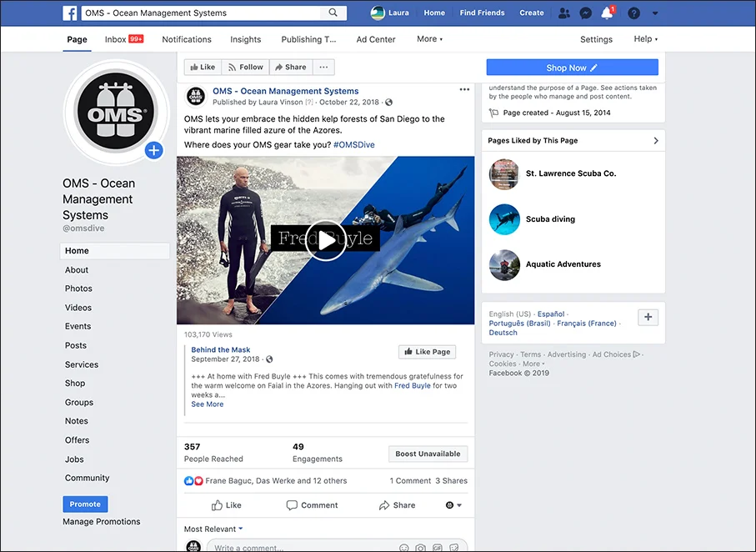
Task: Open Most Relevant comment sort dropdown
Action: pos(213,529)
